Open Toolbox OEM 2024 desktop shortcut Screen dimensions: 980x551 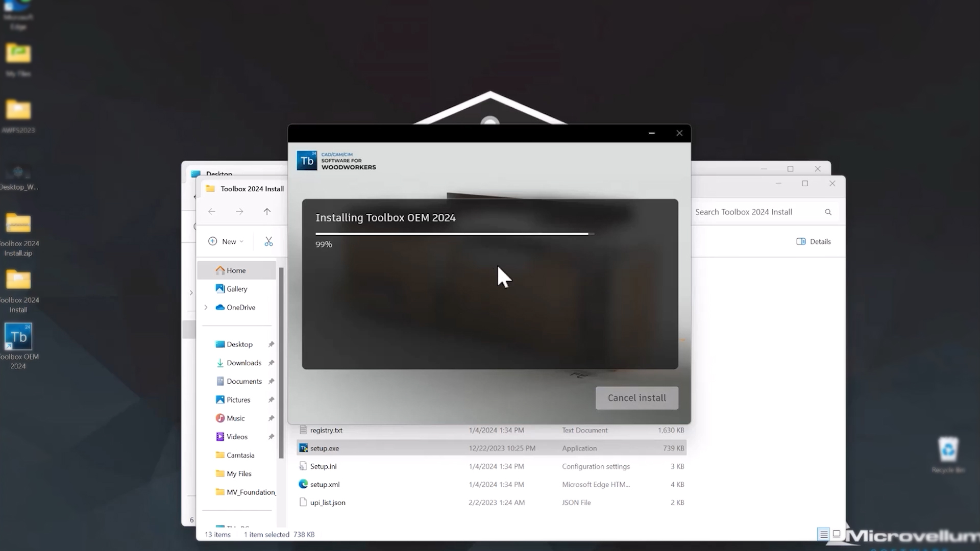tap(18, 346)
